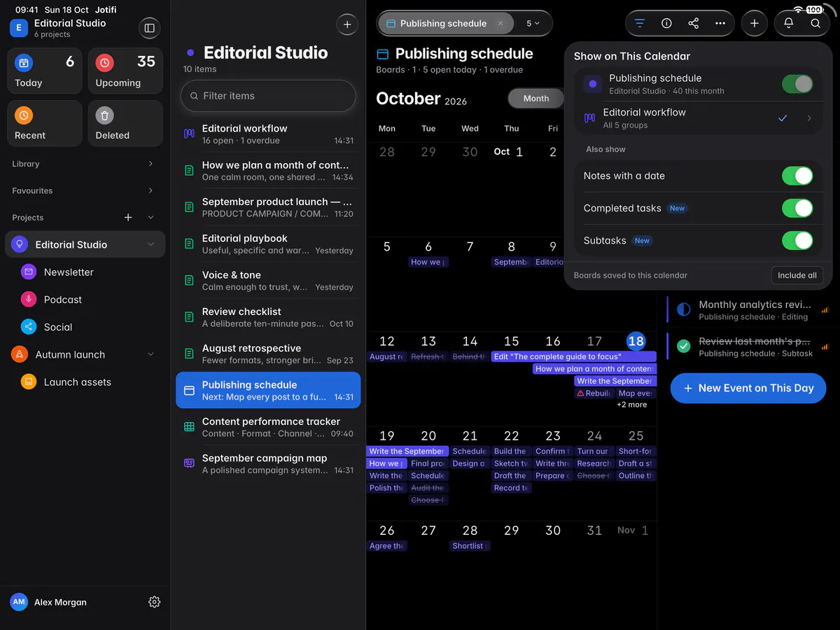Screen dimensions: 840x630
Task: Check the Editorial workflow checkmark
Action: (783, 118)
